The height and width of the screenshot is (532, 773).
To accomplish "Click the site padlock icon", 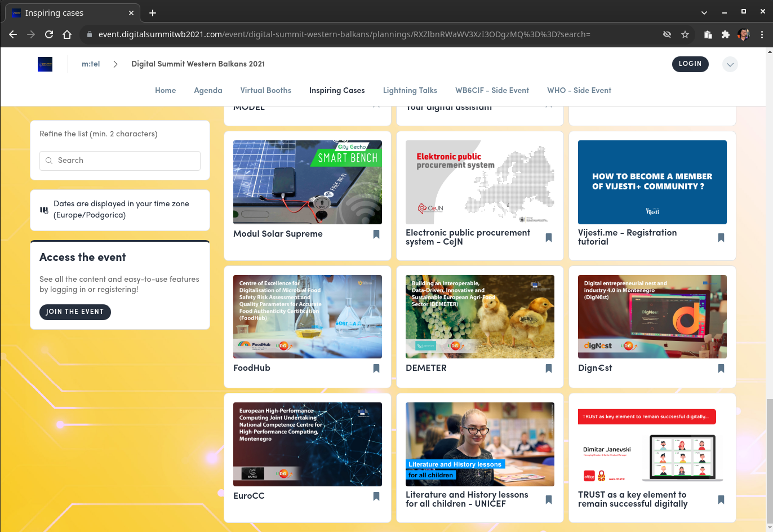I will click(89, 34).
